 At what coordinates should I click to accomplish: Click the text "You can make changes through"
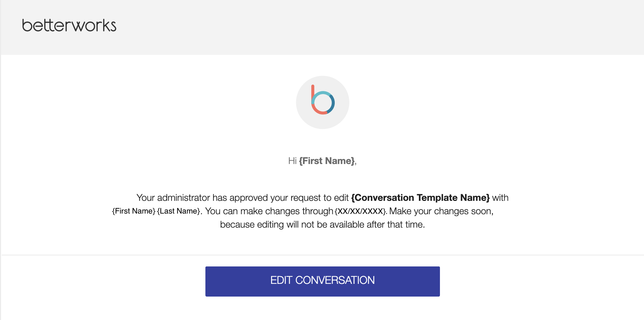(x=269, y=211)
